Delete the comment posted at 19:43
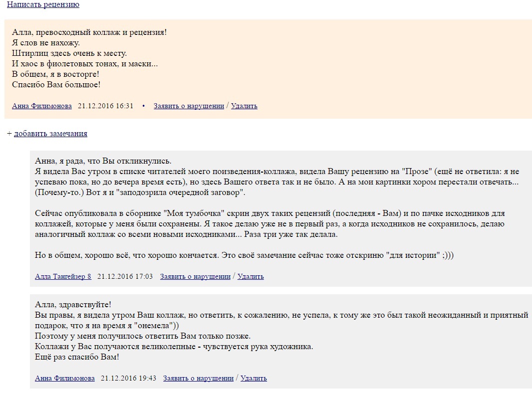Viewport: 532px width, 393px height. 254,378
